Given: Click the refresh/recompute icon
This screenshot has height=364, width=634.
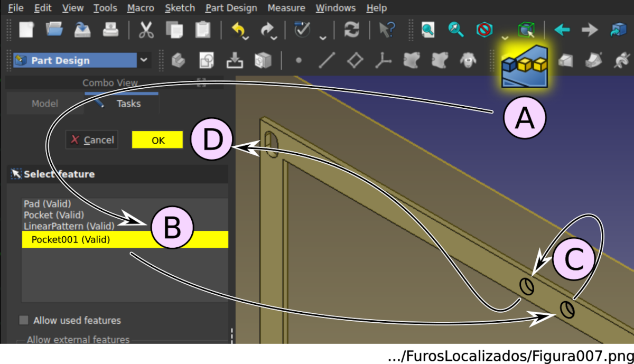Looking at the screenshot, I should click(x=351, y=30).
